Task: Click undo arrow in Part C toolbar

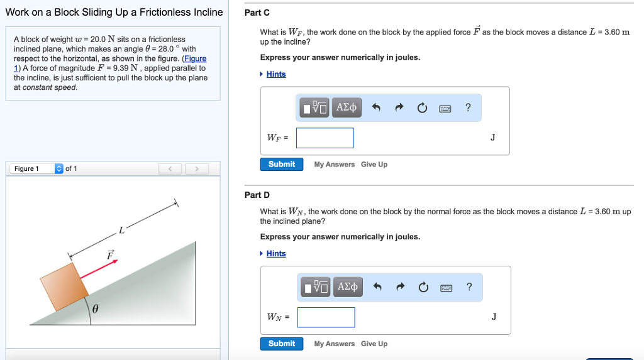Action: click(x=377, y=108)
